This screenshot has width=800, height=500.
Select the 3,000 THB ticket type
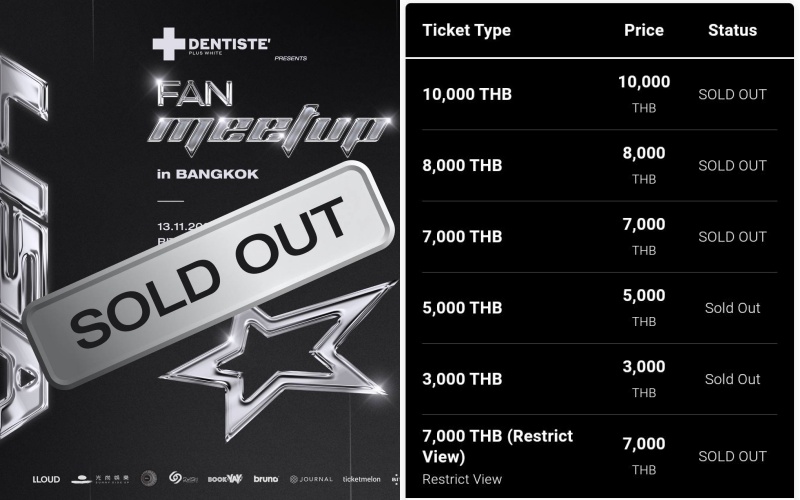tap(463, 379)
